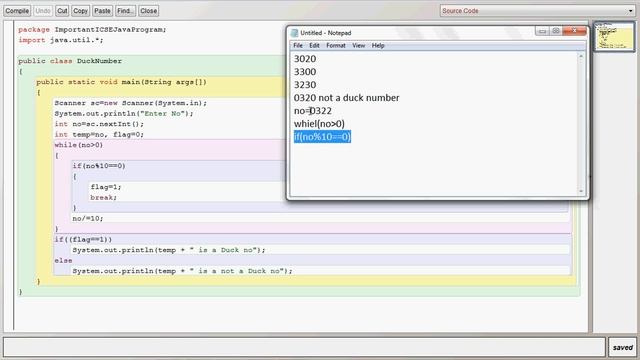Click 'int no=sc.nextInt();' line

[99, 124]
